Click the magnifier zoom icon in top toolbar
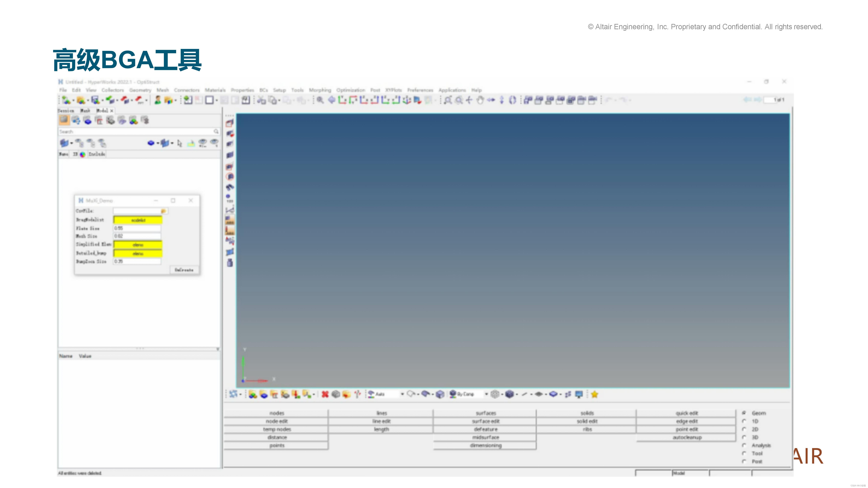Image resolution: width=868 pixels, height=488 pixels. pyautogui.click(x=320, y=100)
